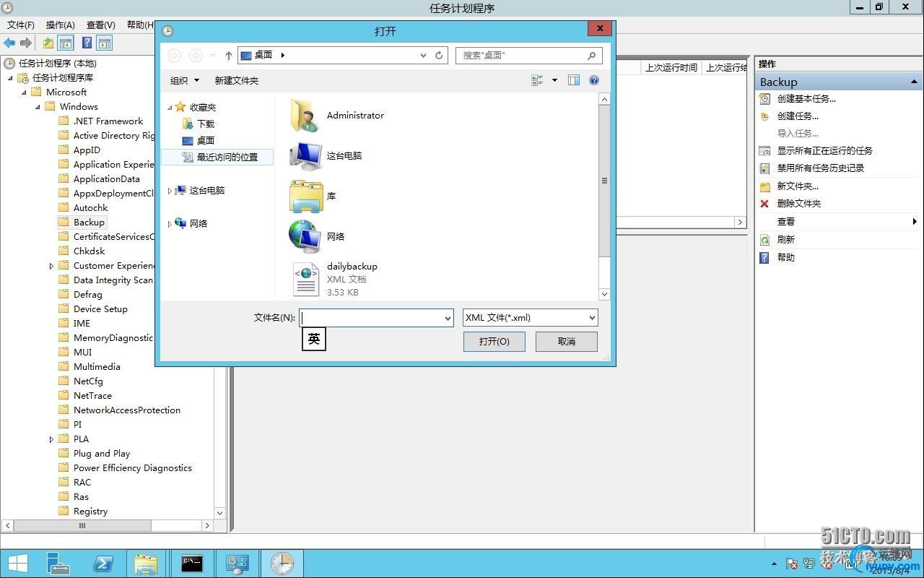This screenshot has width=924, height=578.
Task: Expand the 网络 node in navigation pane
Action: [170, 224]
